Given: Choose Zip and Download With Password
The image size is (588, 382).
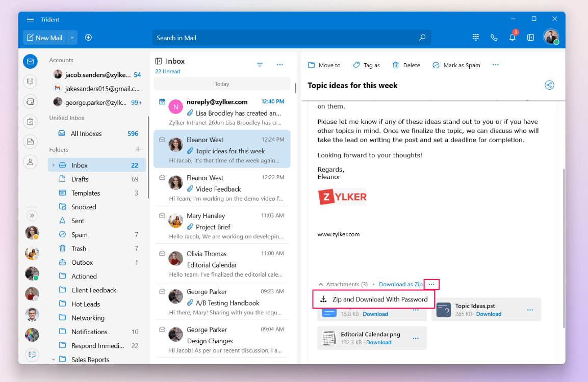Looking at the screenshot, I should [x=373, y=299].
